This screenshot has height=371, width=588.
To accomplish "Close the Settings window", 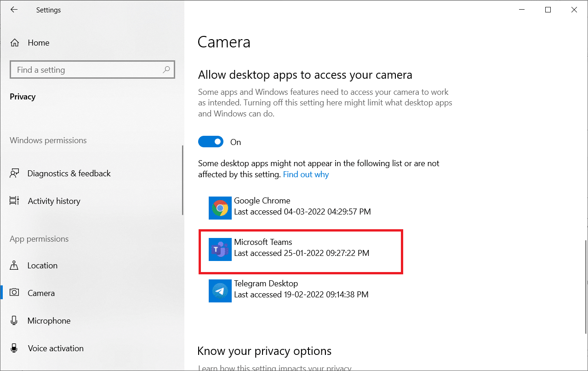I will pyautogui.click(x=574, y=10).
